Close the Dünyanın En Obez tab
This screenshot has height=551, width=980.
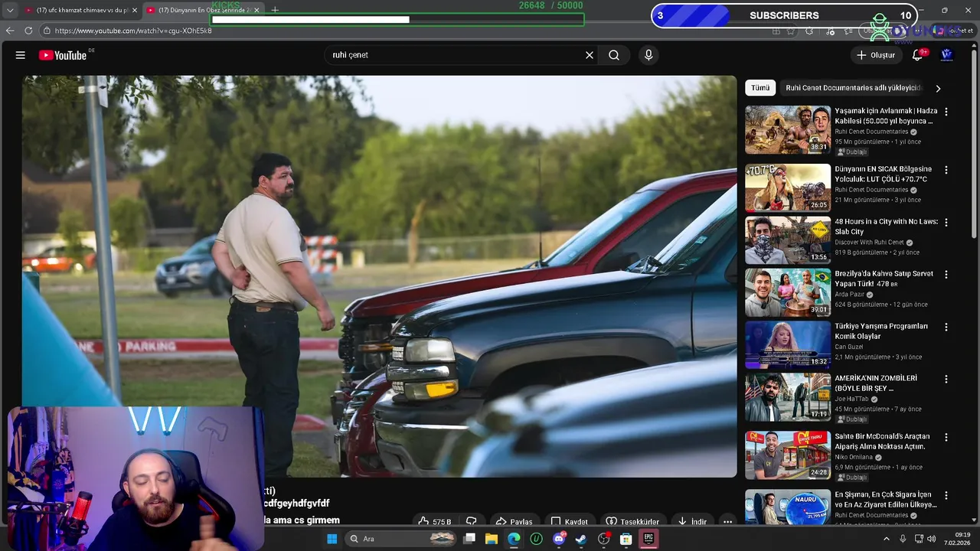tap(256, 10)
